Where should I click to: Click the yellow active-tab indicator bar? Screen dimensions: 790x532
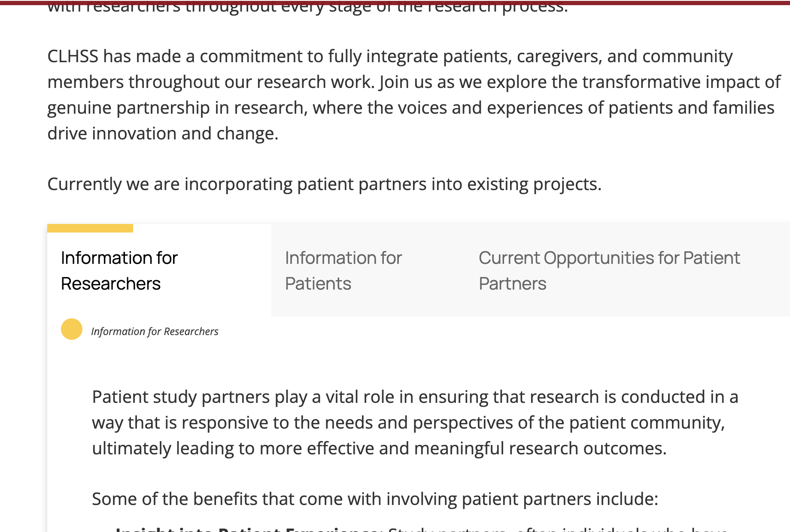click(90, 228)
